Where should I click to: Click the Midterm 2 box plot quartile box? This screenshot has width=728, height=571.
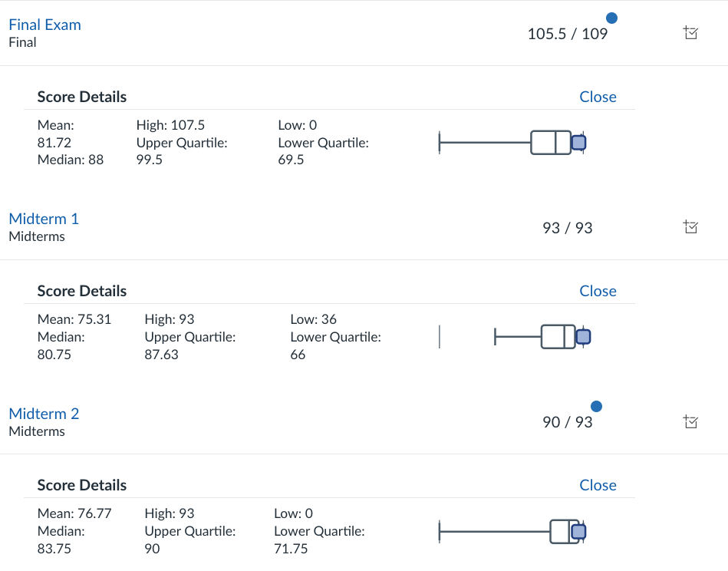pyautogui.click(x=564, y=531)
